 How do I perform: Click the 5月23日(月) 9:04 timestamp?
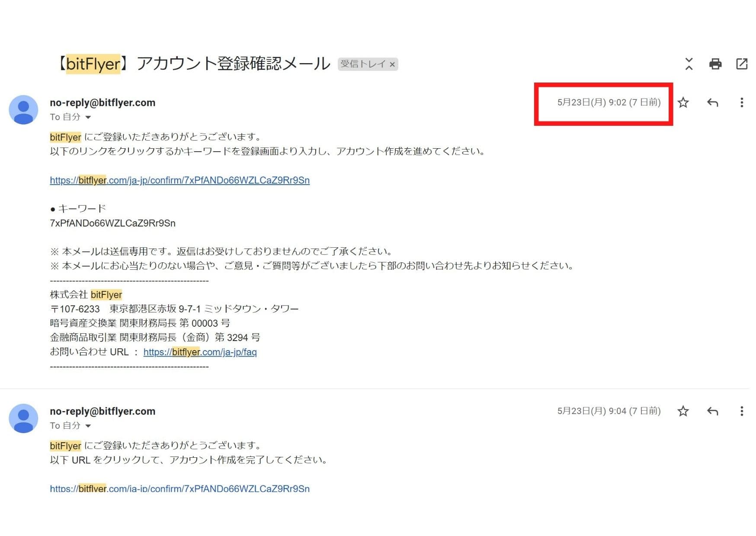point(609,411)
